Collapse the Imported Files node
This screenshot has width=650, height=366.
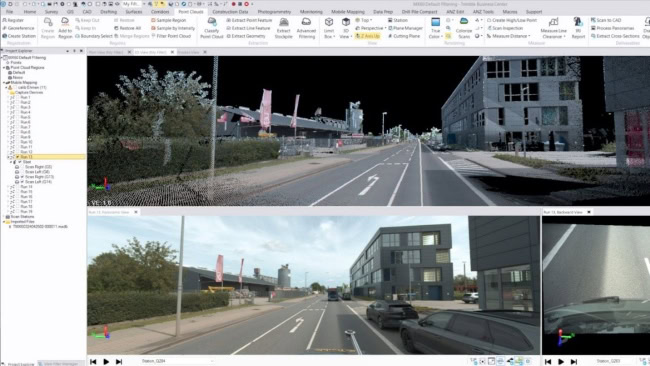(4, 222)
